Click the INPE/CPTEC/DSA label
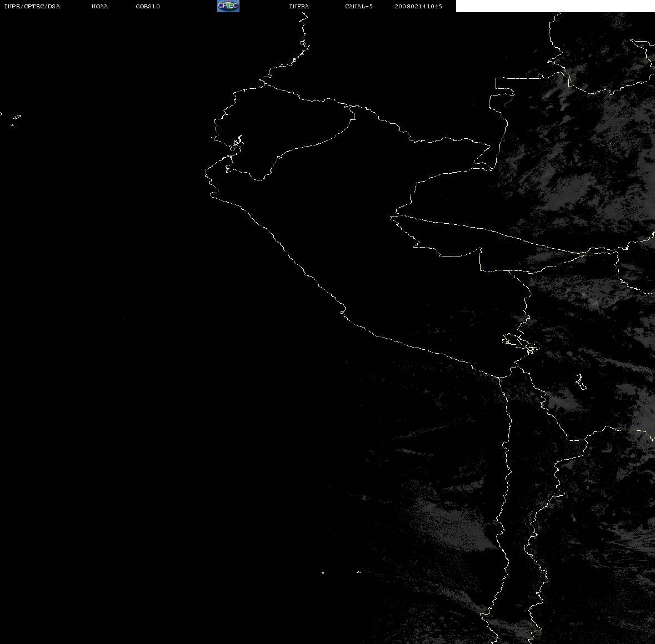This screenshot has height=644, width=655. tap(32, 6)
